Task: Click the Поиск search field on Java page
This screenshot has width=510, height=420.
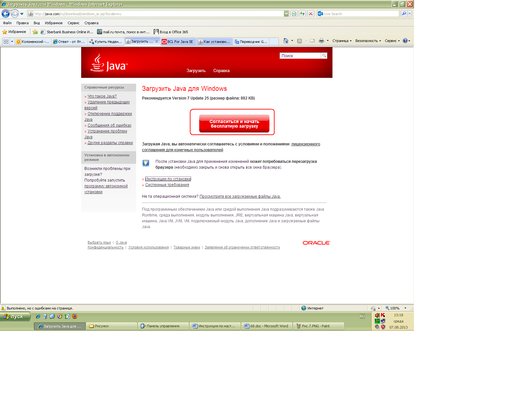Action: click(x=300, y=56)
